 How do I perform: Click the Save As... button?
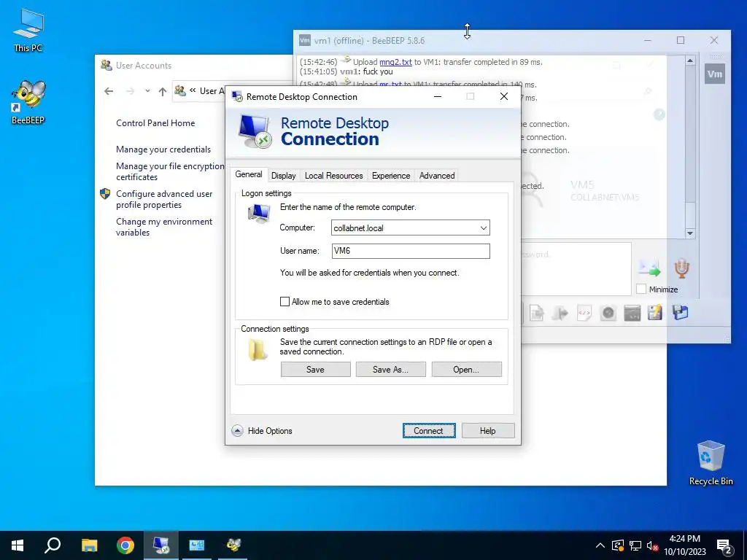[x=391, y=370]
